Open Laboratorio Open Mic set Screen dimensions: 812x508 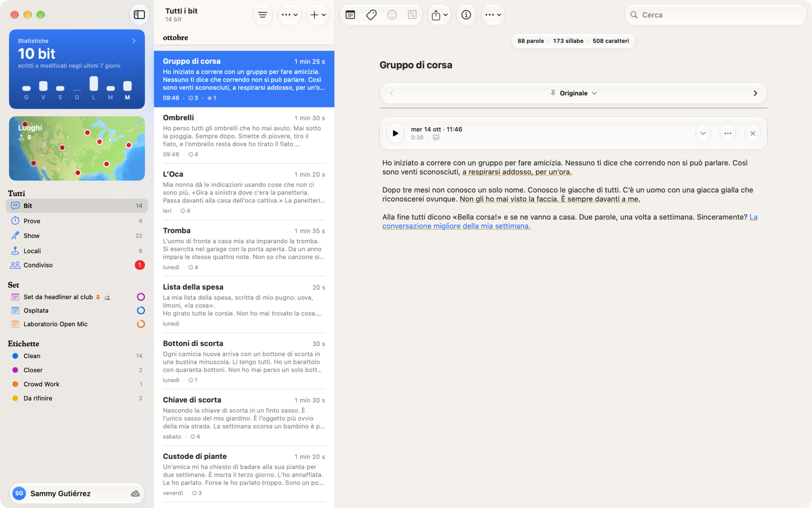click(x=77, y=324)
